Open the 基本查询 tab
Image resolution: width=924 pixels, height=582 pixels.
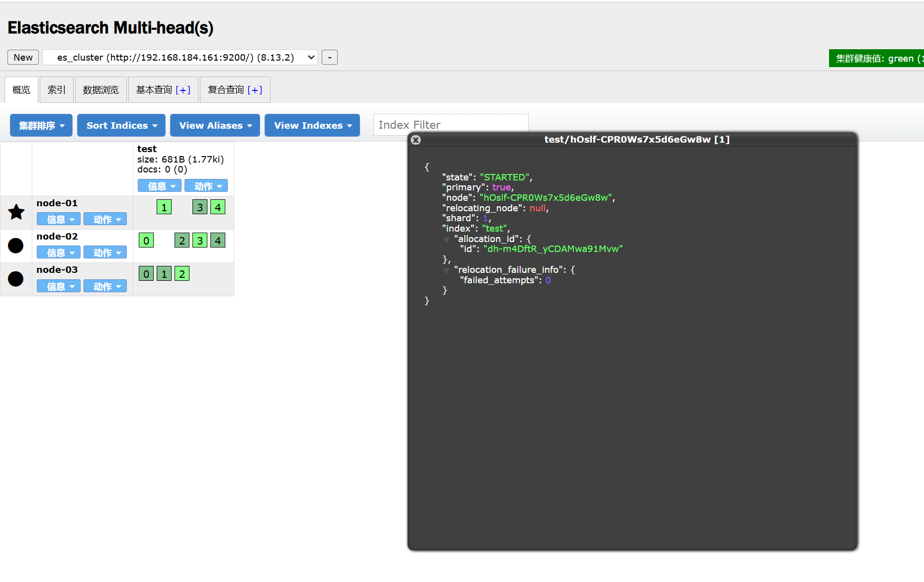tap(163, 90)
